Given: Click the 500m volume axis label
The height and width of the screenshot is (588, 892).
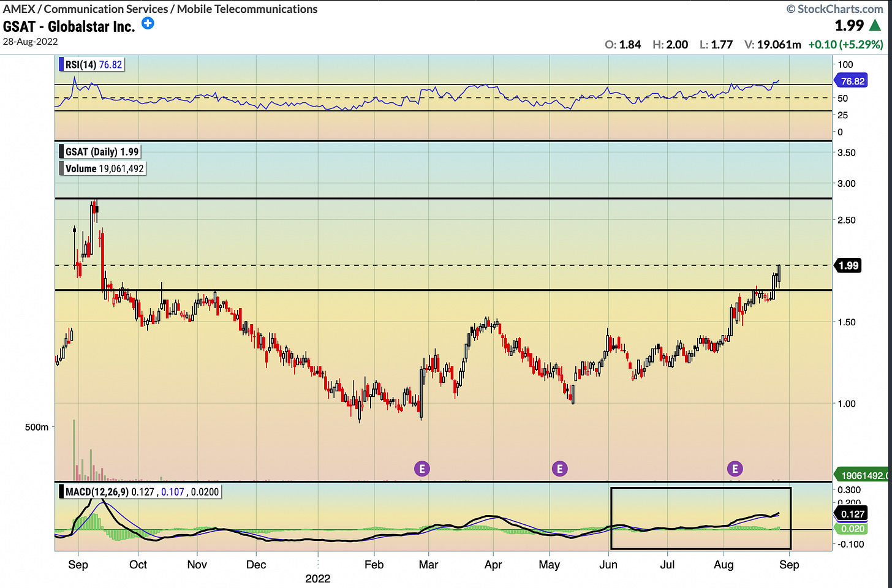Looking at the screenshot, I should point(37,427).
